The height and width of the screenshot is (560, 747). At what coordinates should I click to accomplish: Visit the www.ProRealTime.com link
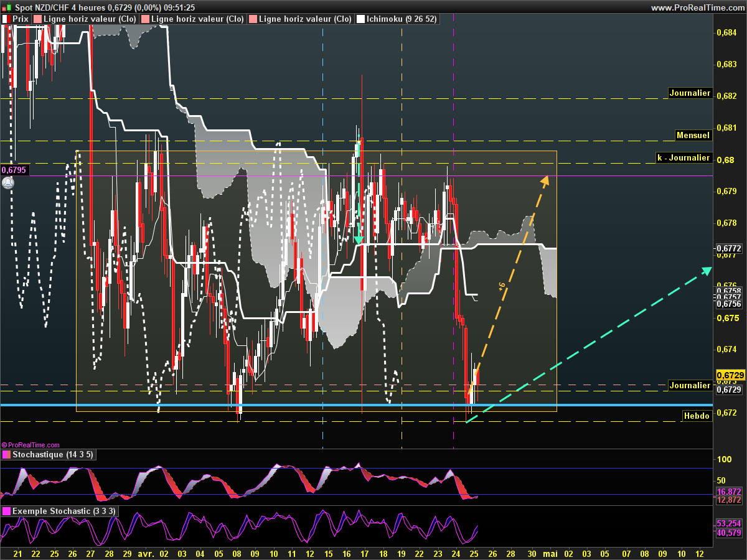(x=697, y=7)
